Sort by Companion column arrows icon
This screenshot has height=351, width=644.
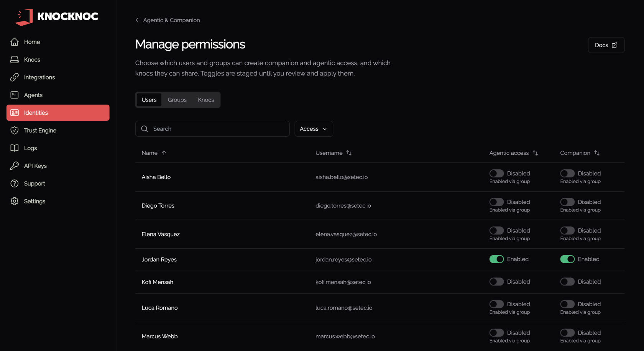click(597, 153)
